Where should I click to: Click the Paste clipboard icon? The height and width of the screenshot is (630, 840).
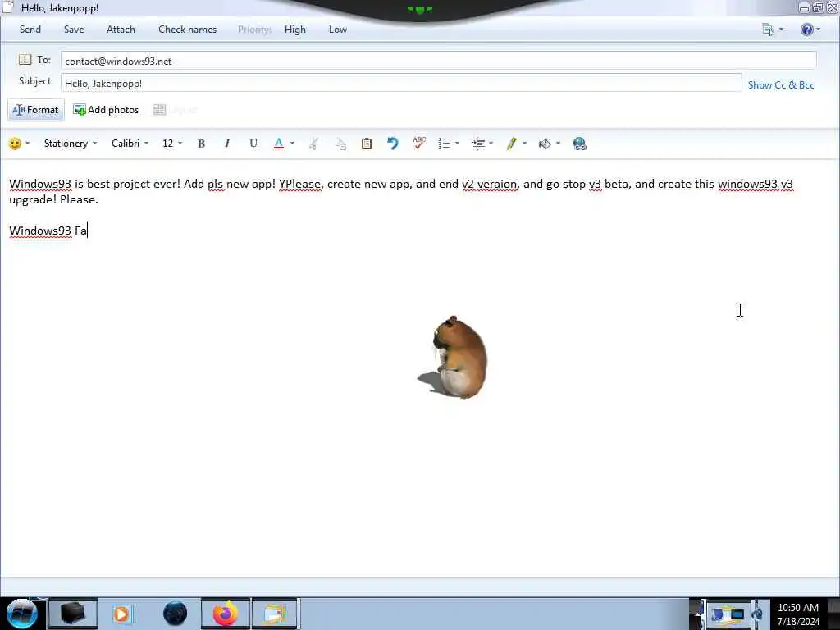click(367, 144)
